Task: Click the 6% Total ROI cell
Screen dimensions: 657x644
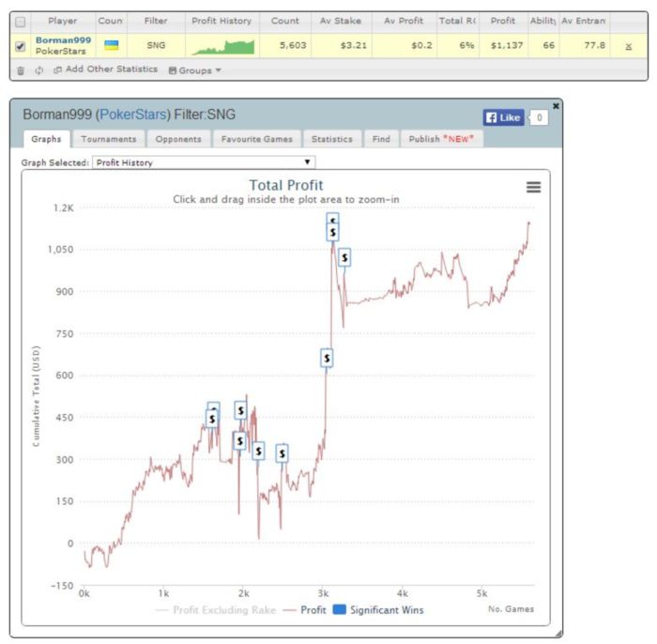Action: click(458, 45)
